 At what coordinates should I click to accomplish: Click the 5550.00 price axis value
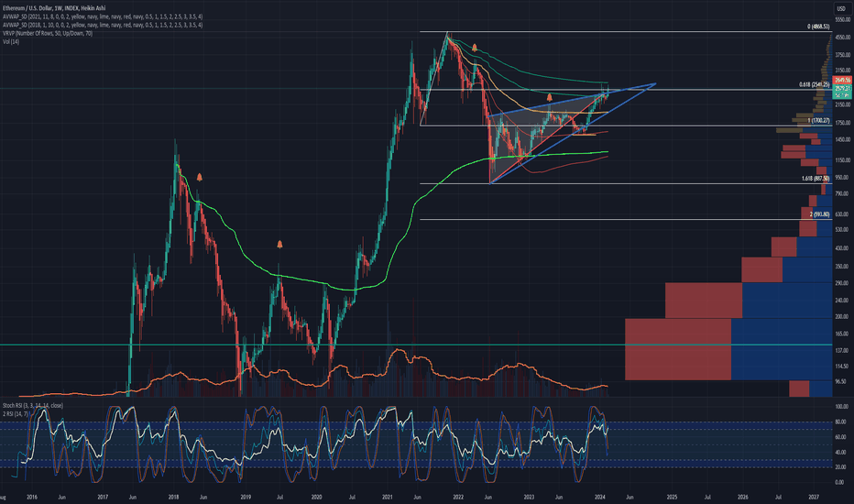[x=842, y=19]
